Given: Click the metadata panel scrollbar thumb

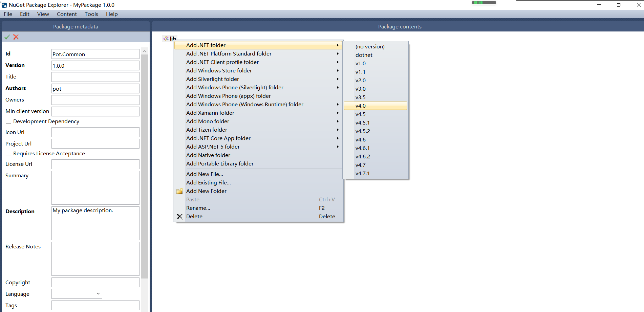Looking at the screenshot, I should [145, 166].
